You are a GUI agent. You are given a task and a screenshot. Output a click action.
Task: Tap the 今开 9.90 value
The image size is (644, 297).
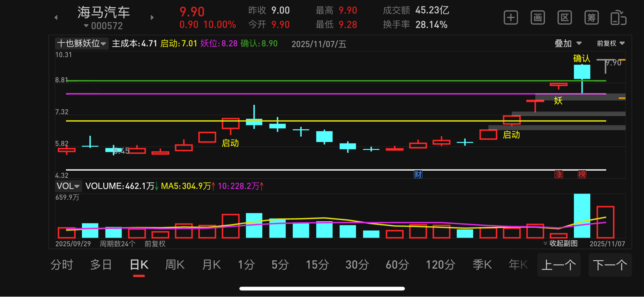point(280,25)
